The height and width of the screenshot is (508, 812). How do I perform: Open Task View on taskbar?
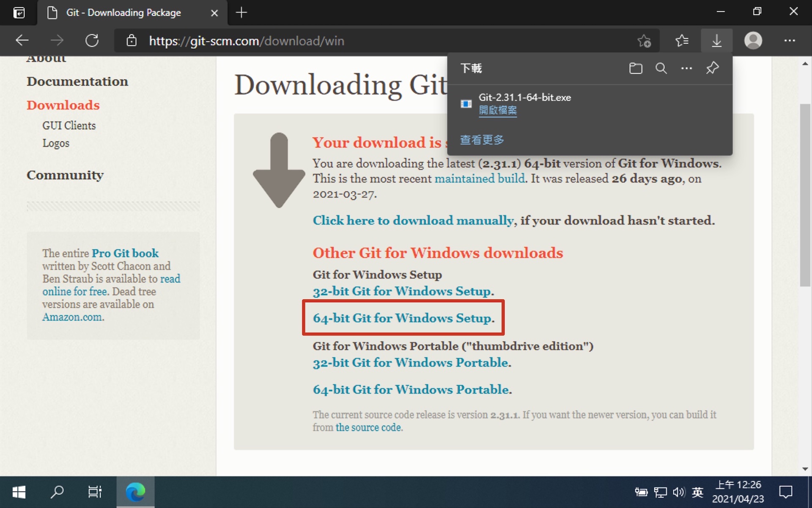(95, 492)
